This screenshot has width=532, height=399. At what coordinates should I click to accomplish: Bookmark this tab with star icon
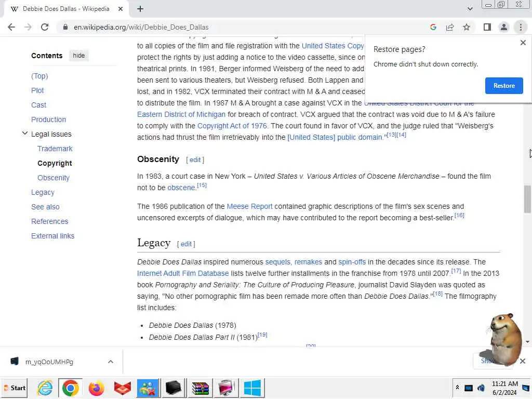tap(467, 27)
